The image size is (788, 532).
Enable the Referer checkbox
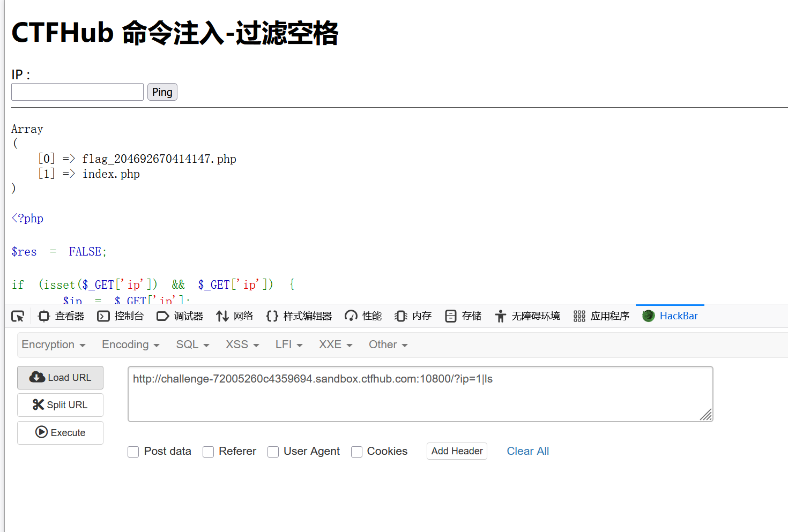[209, 452]
